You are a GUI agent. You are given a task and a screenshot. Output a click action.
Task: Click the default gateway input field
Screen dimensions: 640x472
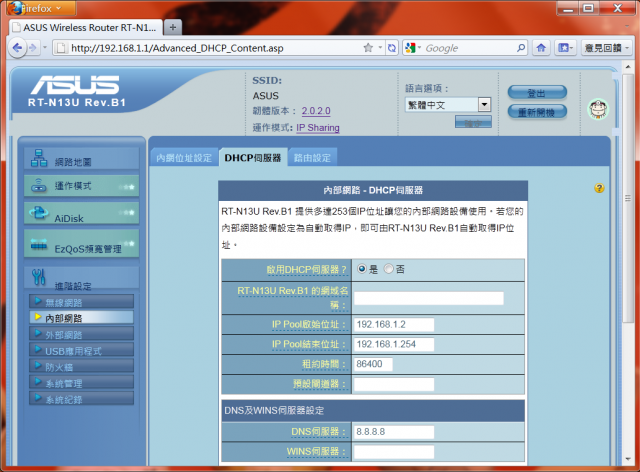point(394,384)
